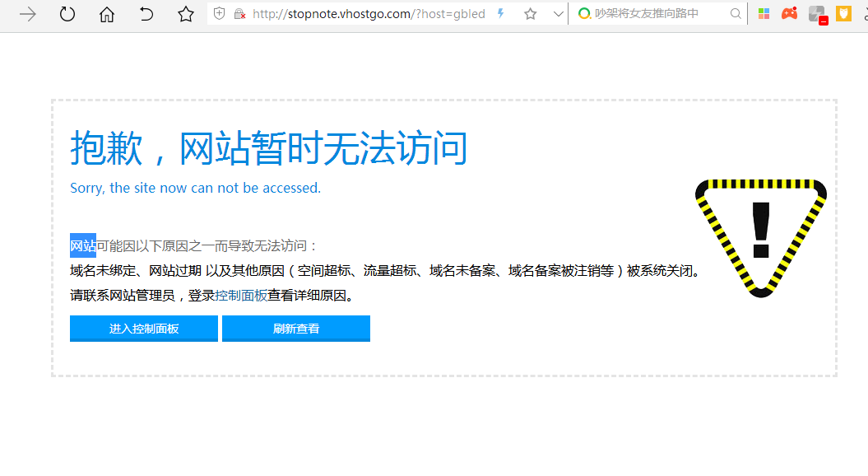
Task: Expand the address bar dropdown arrow
Action: click(x=559, y=14)
